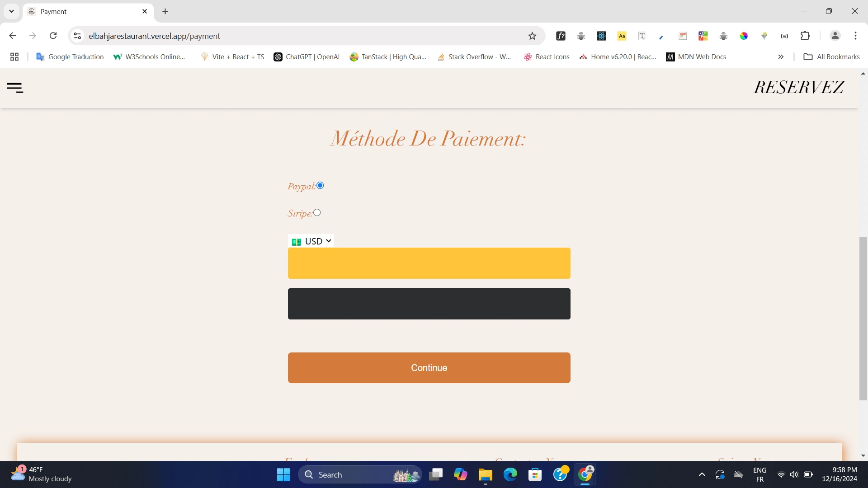Screen dimensions: 868x488
Task: Select the Paypal radio button
Action: click(320, 185)
